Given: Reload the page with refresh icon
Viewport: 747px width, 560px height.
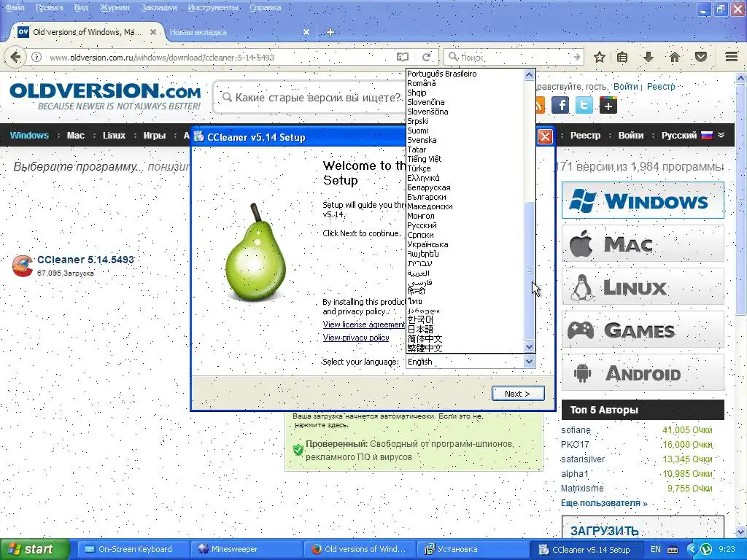Looking at the screenshot, I should tap(426, 57).
